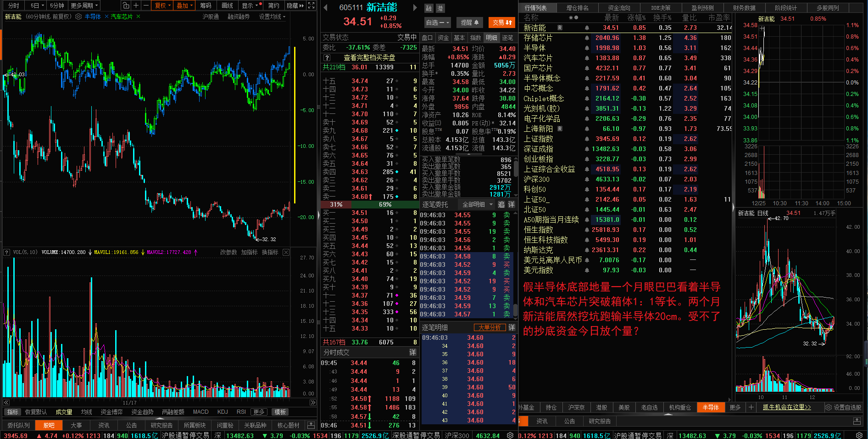This screenshot has height=439, width=868.
Task: Click the help question mark beside 查看完整档买卖盘
Action: (x=327, y=58)
